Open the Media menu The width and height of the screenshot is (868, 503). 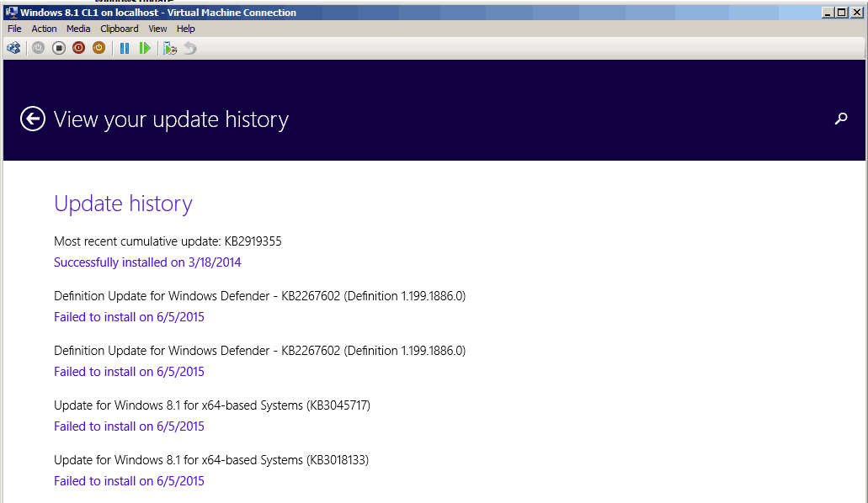click(78, 29)
